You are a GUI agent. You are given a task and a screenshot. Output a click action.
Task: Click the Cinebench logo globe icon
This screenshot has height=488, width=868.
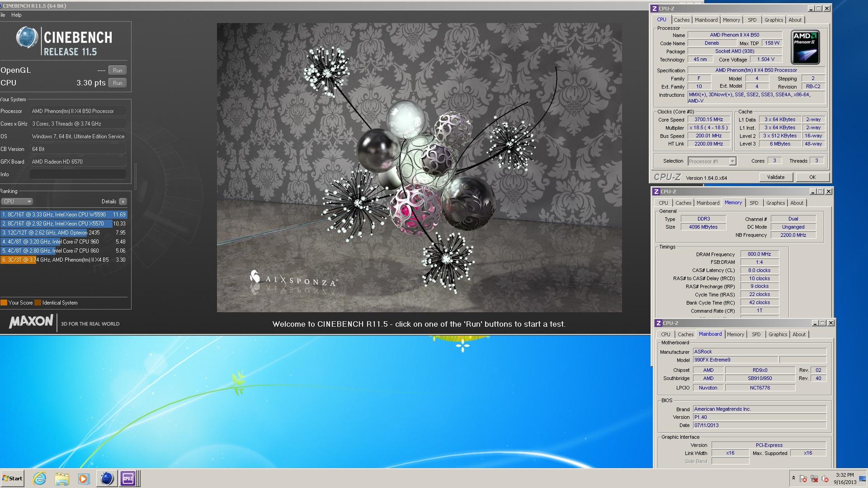(x=27, y=38)
